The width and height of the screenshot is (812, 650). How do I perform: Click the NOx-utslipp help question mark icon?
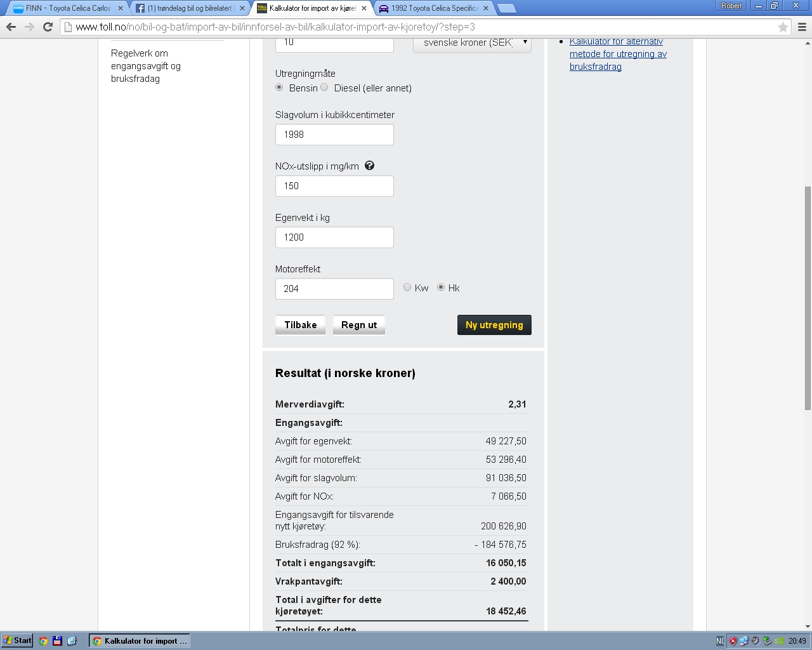[x=369, y=166]
